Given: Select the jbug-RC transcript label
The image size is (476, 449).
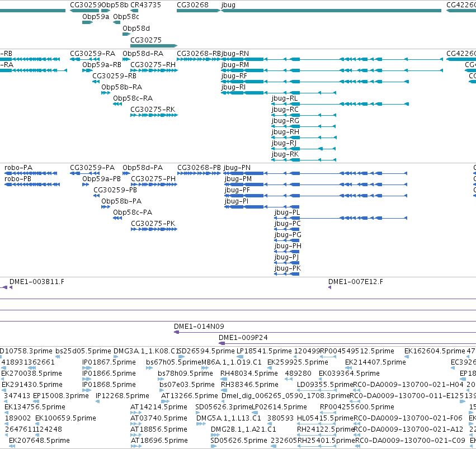Looking at the screenshot, I should pos(285,110).
